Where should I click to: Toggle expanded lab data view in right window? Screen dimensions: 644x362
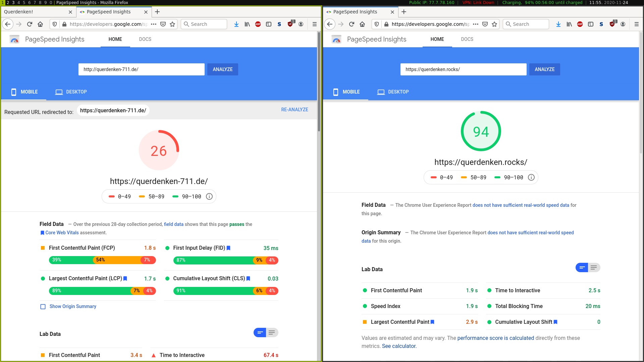point(594,267)
